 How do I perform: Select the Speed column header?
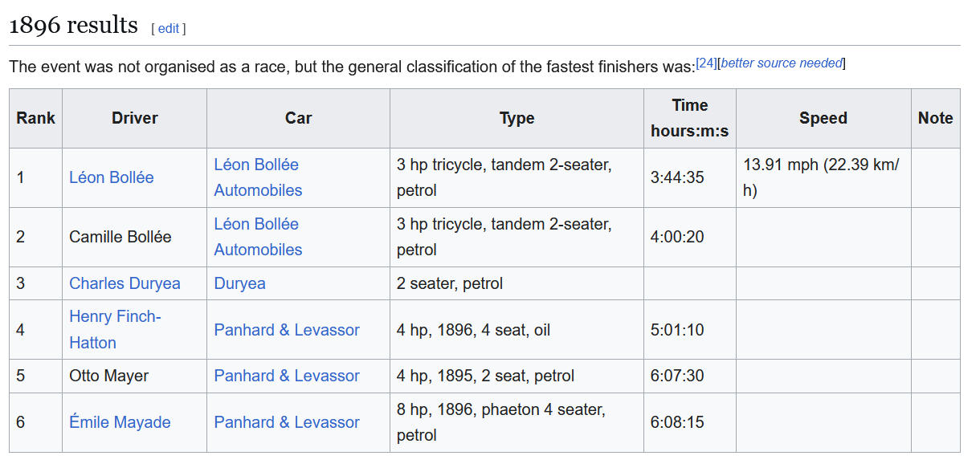pyautogui.click(x=823, y=118)
